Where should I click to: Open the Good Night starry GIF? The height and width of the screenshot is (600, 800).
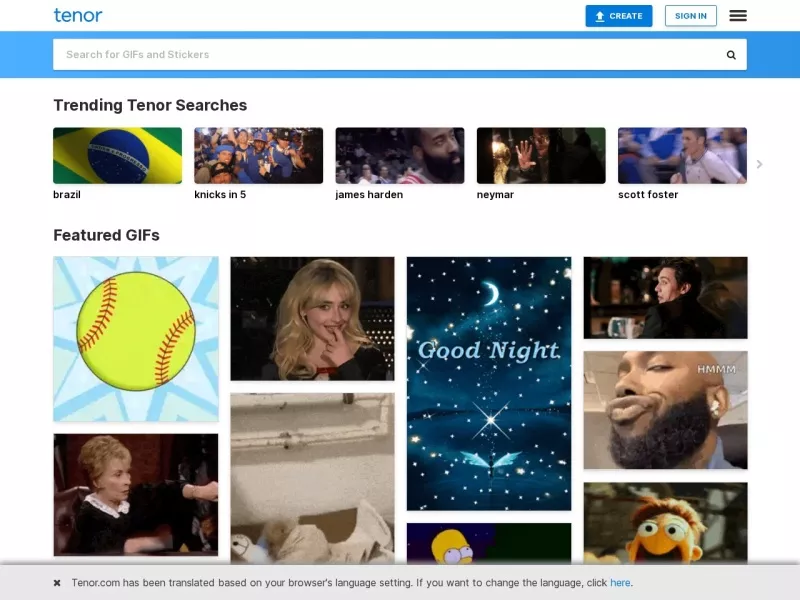pyautogui.click(x=489, y=384)
